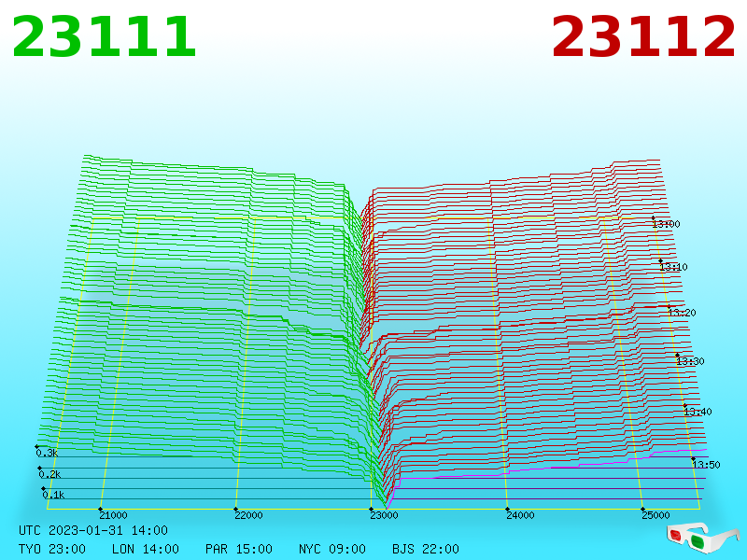Click the 13:00 time axis marker

(x=666, y=224)
